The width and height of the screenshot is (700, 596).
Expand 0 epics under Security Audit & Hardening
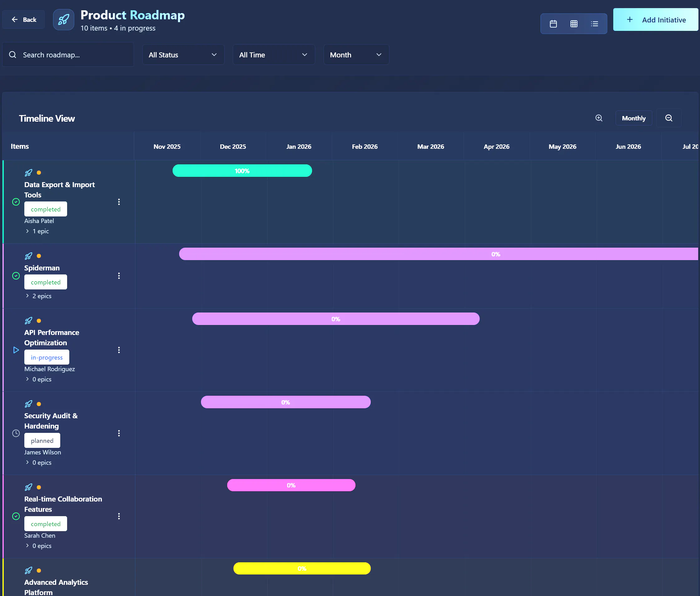pyautogui.click(x=38, y=463)
